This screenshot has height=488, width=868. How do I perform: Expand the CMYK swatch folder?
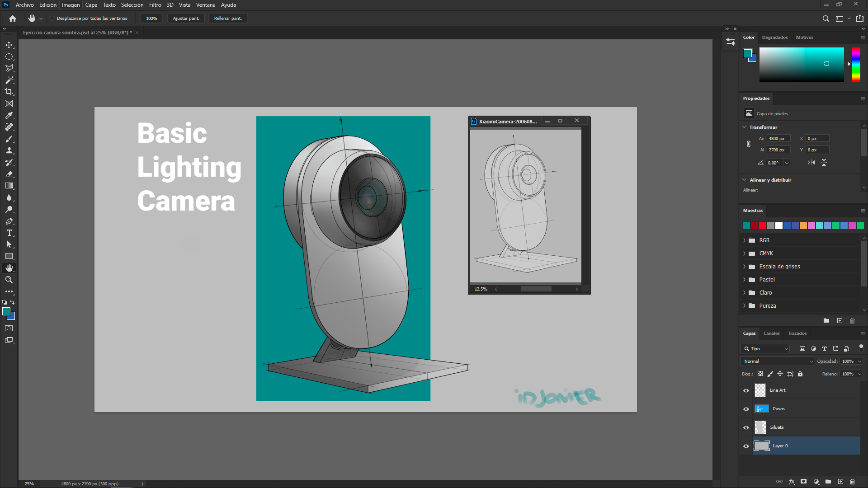(744, 253)
